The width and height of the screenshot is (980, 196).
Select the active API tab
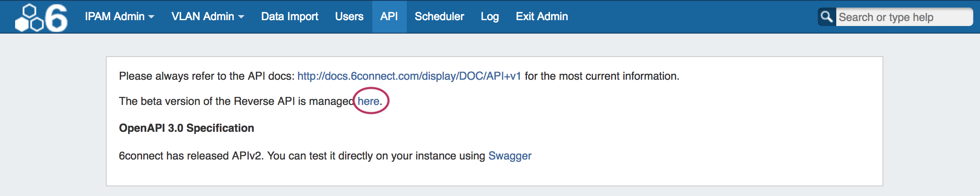pos(389,16)
